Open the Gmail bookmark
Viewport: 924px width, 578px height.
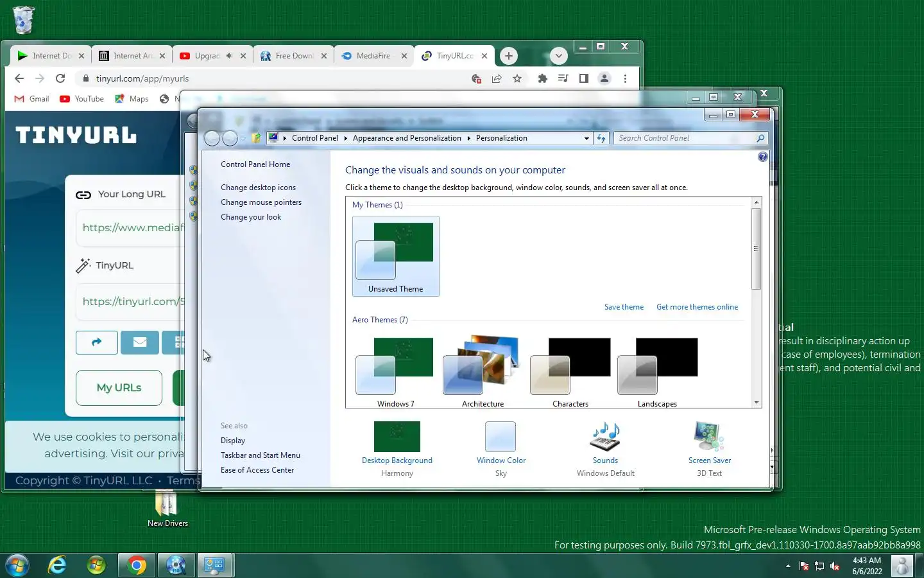(32, 99)
